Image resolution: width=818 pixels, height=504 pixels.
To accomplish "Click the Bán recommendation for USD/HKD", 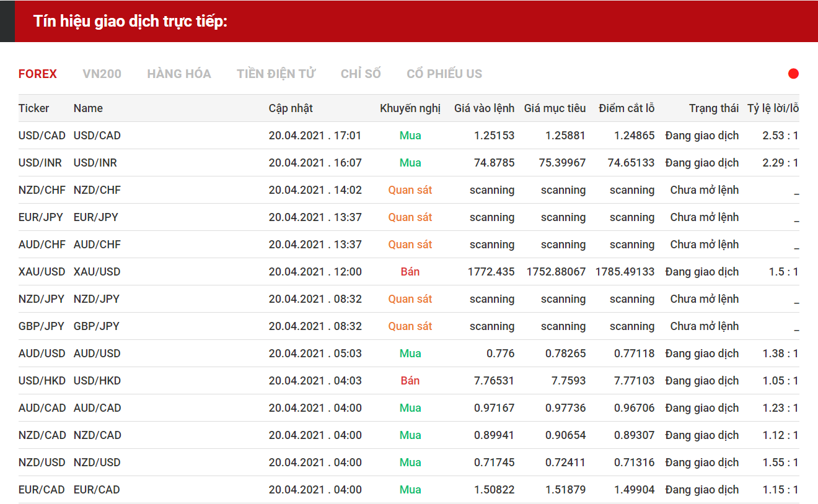I will click(410, 381).
